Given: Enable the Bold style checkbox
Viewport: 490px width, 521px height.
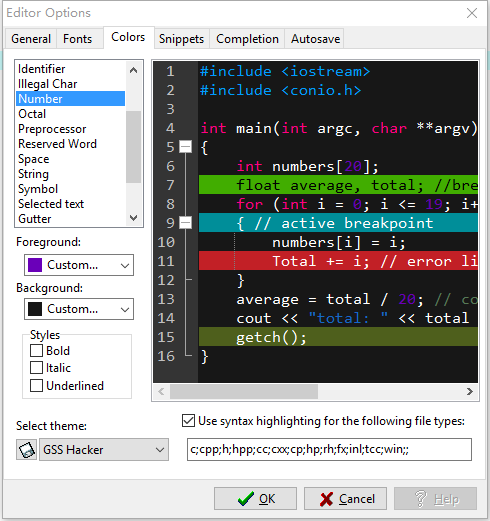Looking at the screenshot, I should [x=36, y=351].
